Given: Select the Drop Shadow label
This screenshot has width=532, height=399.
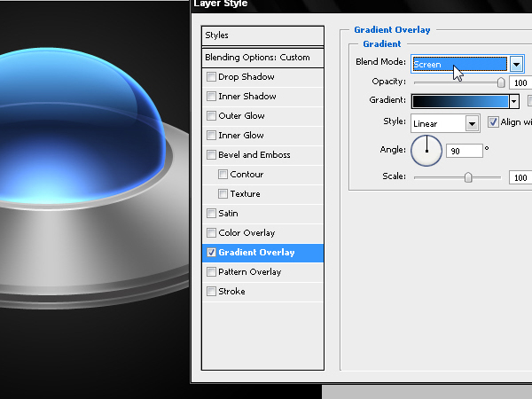Looking at the screenshot, I should pos(246,76).
